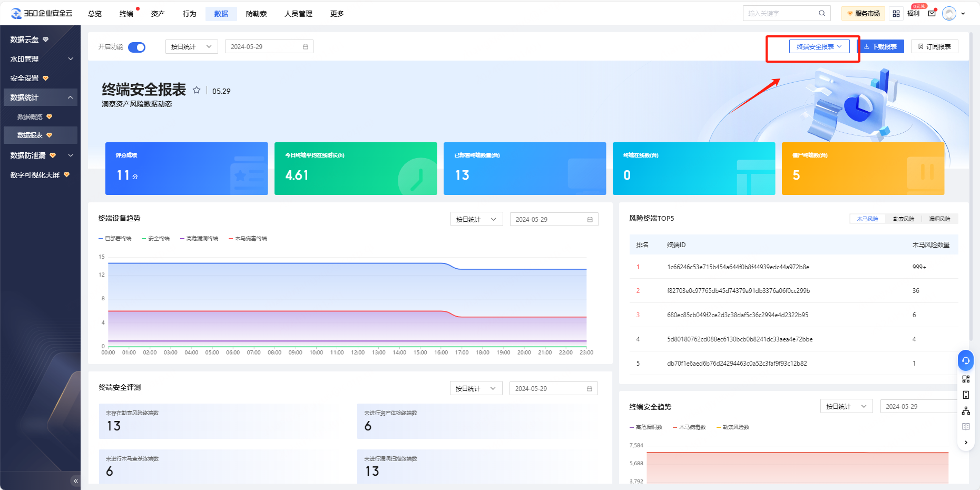Click the 评分成绩 blue score card
The image size is (980, 490).
(187, 169)
